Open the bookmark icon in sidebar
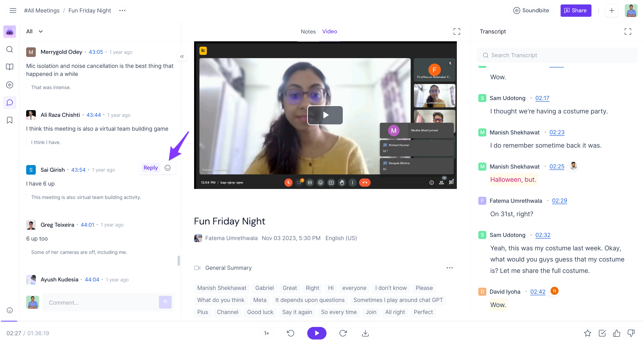Screen dimensions: 644x356 tap(9, 120)
